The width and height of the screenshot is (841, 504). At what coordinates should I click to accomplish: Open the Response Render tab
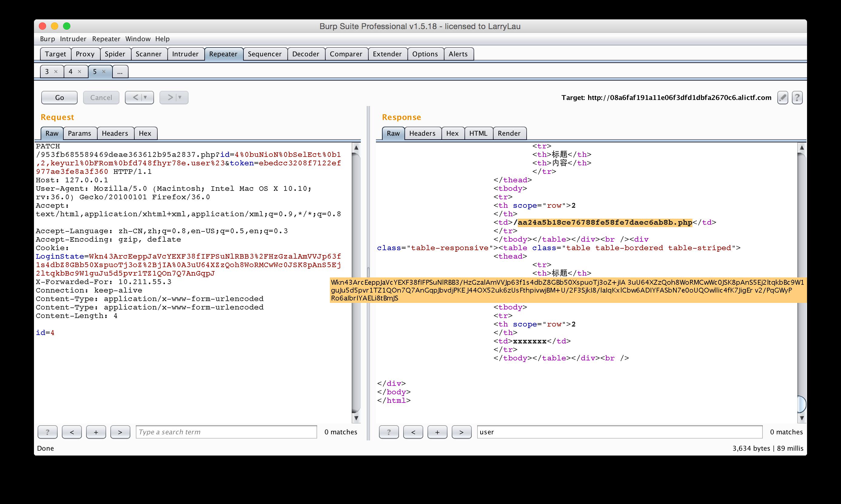[x=509, y=133]
